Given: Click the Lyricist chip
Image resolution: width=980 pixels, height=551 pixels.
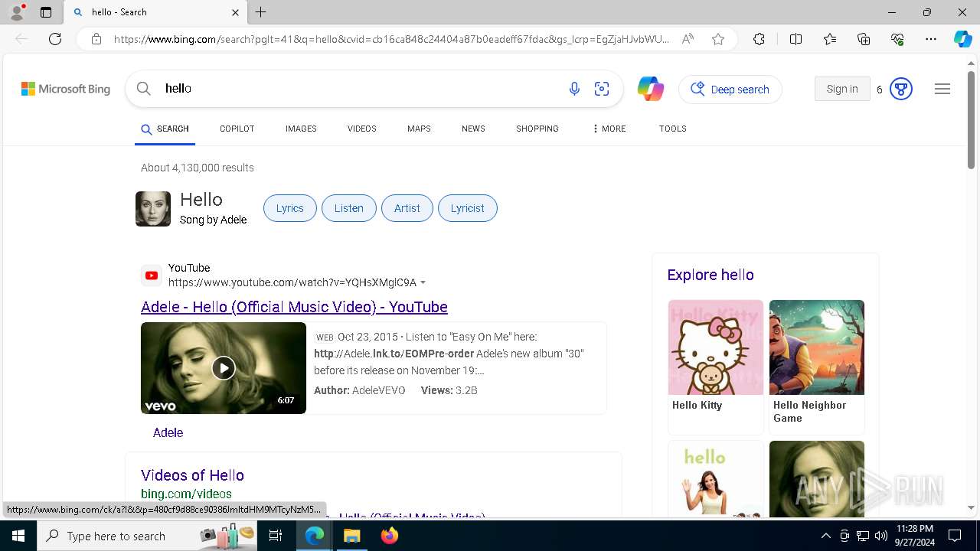Looking at the screenshot, I should (x=468, y=208).
